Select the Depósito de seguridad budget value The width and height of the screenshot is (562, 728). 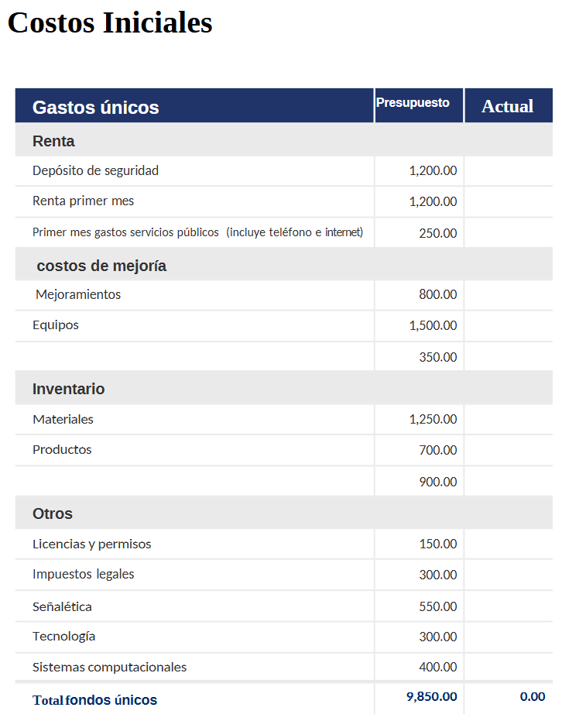[x=419, y=171]
